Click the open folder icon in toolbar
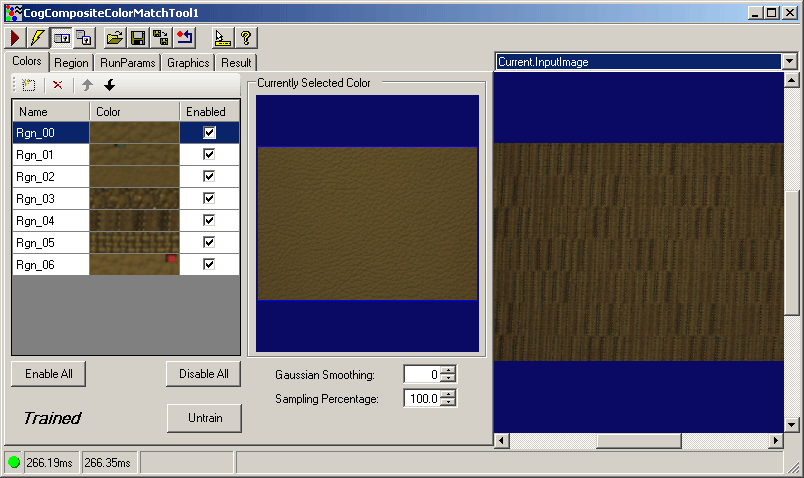 click(115, 38)
